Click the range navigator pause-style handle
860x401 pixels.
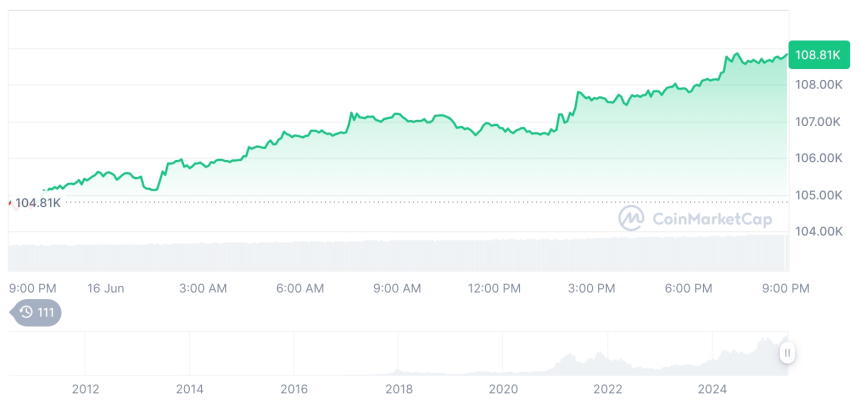coord(788,352)
